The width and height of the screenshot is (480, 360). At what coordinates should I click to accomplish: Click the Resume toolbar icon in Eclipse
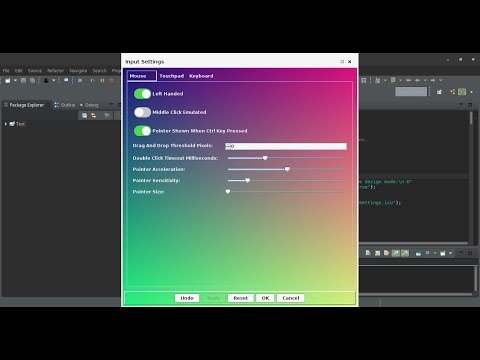93,80
